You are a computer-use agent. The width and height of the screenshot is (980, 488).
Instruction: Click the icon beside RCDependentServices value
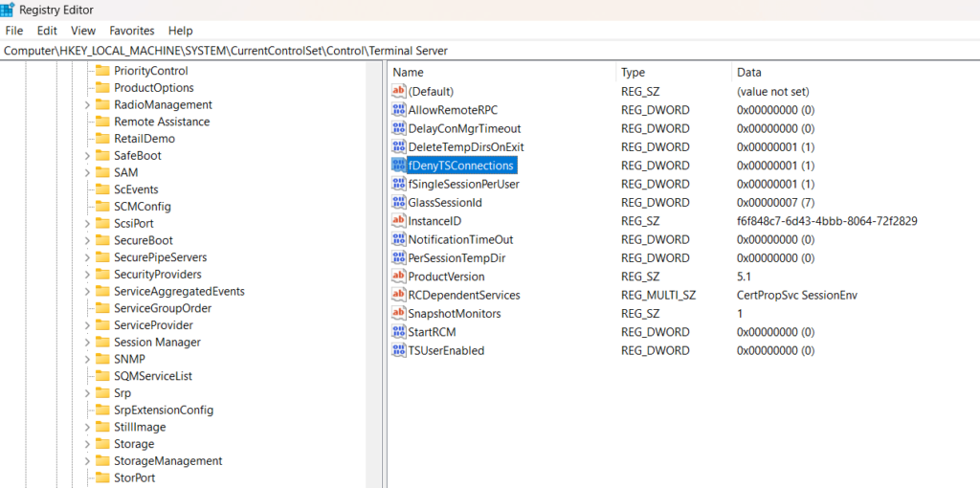coord(399,295)
